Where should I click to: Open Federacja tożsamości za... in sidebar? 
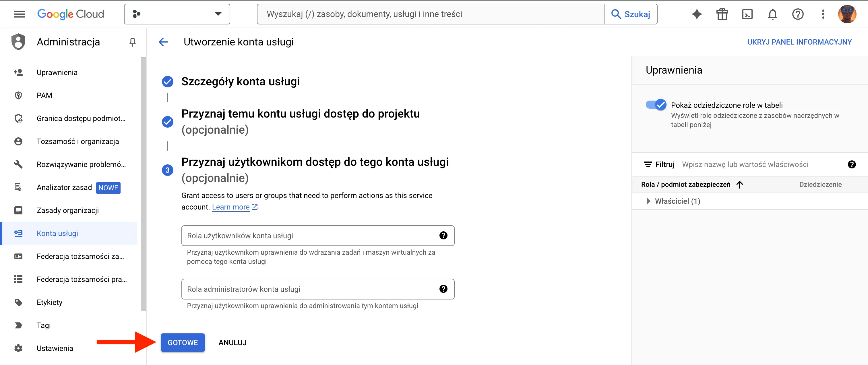[69, 256]
